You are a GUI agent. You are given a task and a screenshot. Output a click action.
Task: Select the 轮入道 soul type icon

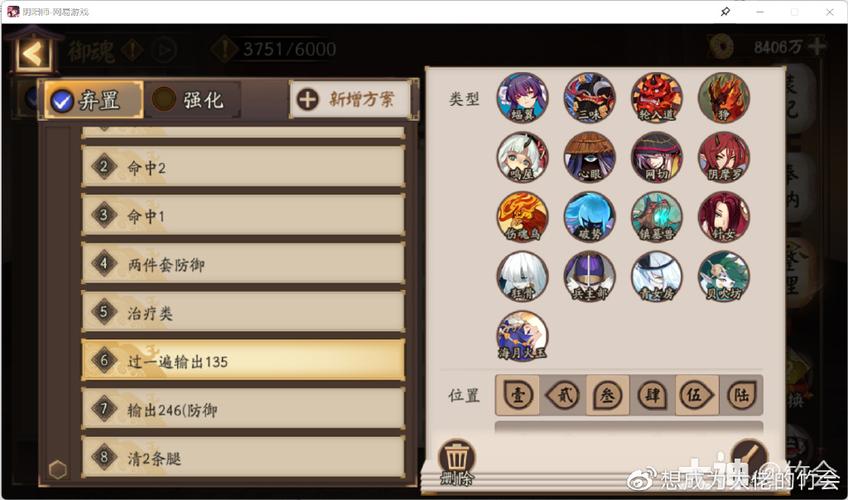pos(657,97)
